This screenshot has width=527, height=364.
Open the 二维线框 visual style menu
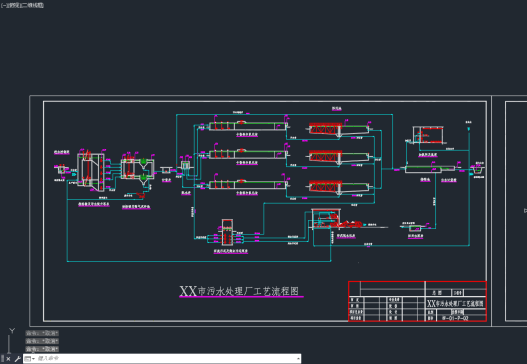tap(33, 5)
